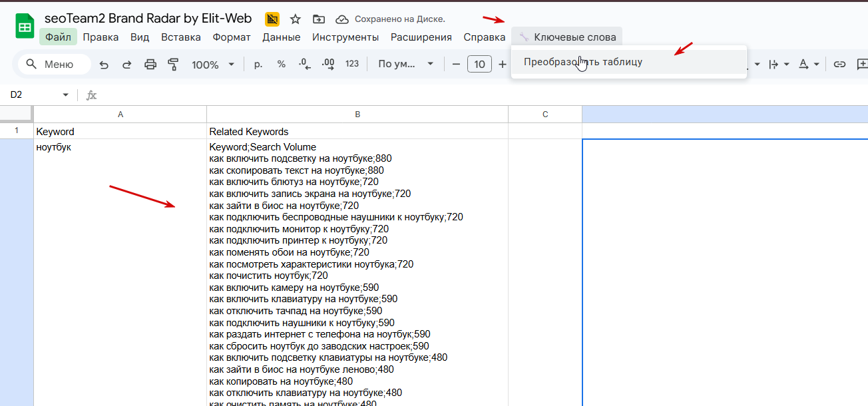Open the Расширения menu

point(421,37)
